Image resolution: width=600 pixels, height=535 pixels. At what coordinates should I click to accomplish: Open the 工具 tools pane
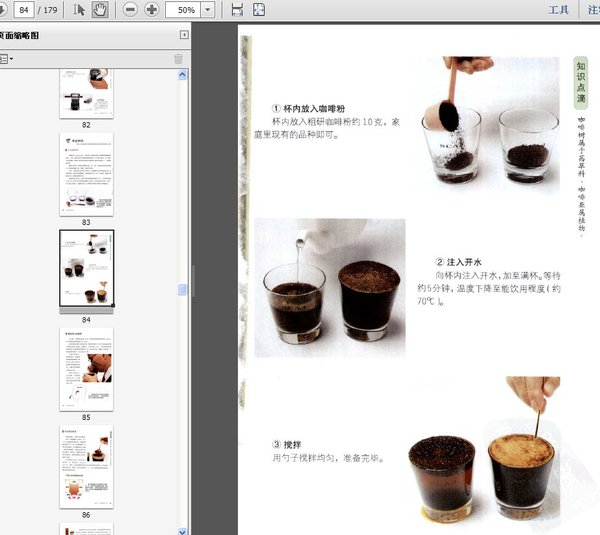click(558, 10)
